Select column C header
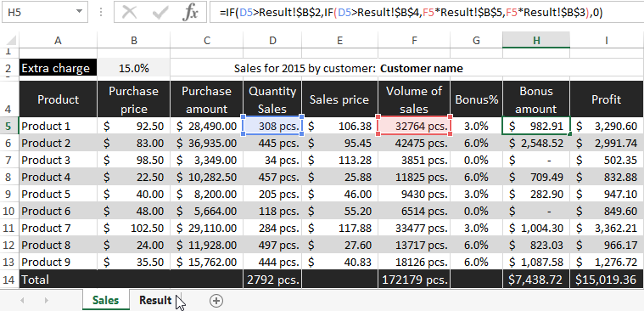Screen dimensions: 644x311 click(x=206, y=40)
